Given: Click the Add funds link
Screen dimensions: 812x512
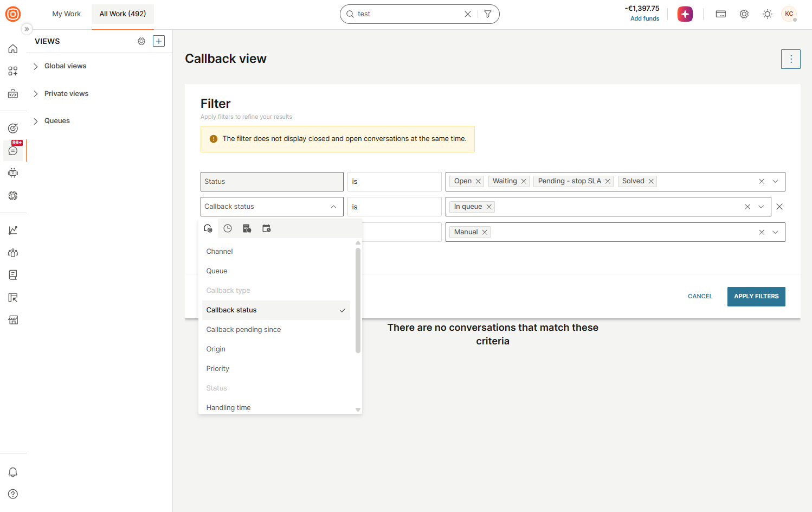Looking at the screenshot, I should tap(645, 18).
